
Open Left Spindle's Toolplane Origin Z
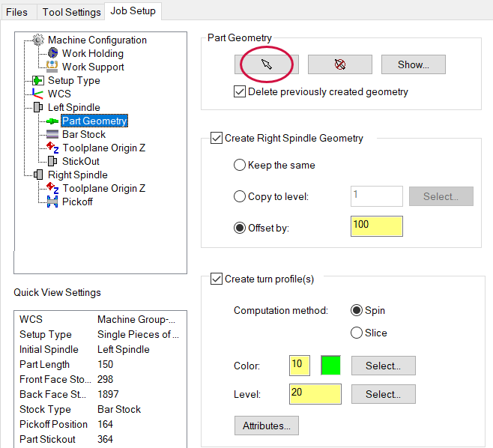pyautogui.click(x=103, y=148)
